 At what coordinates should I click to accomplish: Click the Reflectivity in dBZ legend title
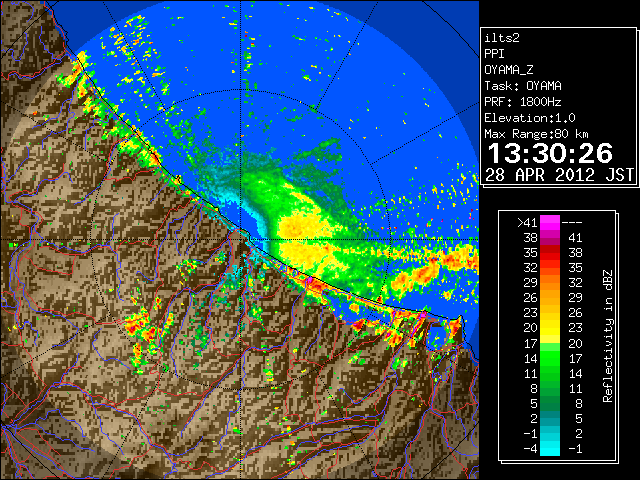[x=608, y=336]
